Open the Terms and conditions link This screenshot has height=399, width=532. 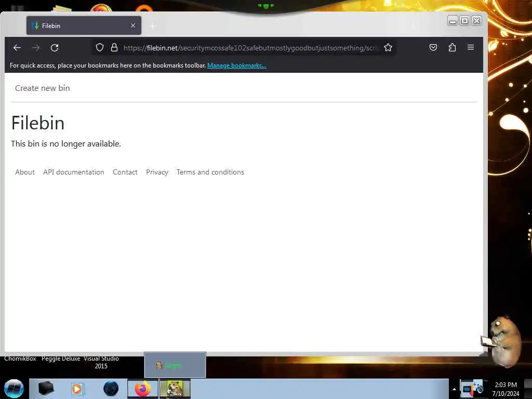[210, 172]
